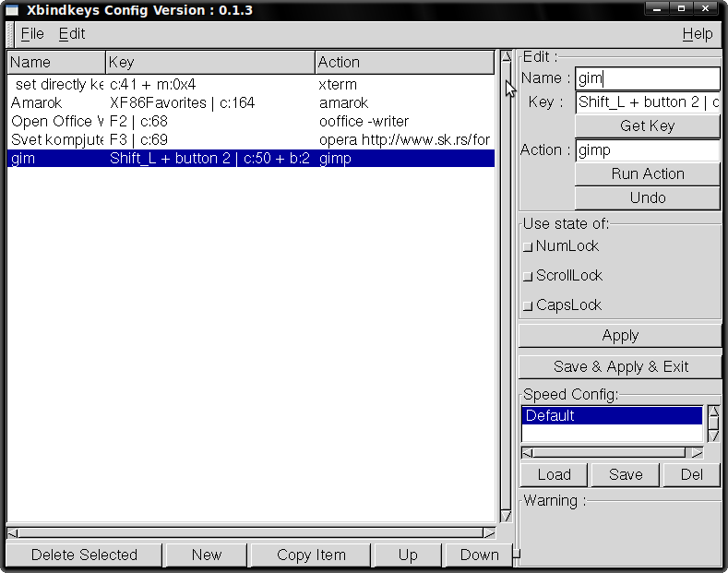The image size is (728, 573).
Task: Click the Key column header
Action: pos(209,63)
